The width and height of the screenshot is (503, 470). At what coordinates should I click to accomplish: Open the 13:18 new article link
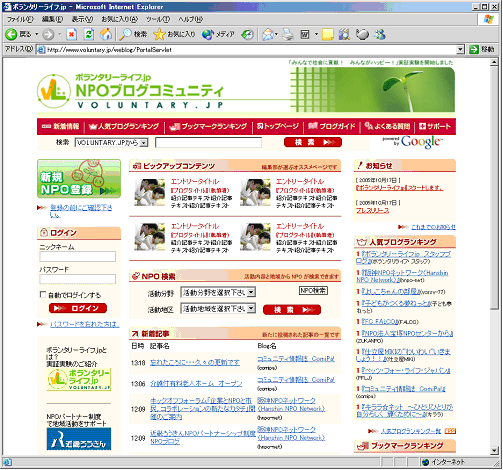pyautogui.click(x=195, y=363)
